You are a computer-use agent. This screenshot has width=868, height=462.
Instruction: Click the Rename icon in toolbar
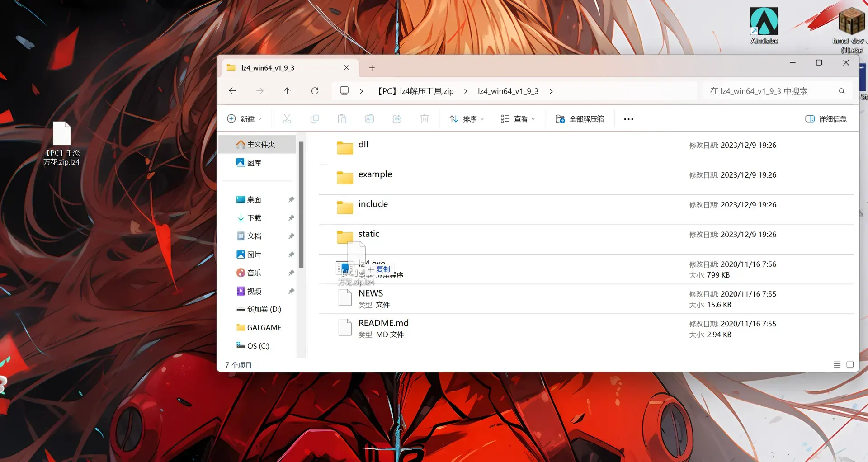[369, 119]
